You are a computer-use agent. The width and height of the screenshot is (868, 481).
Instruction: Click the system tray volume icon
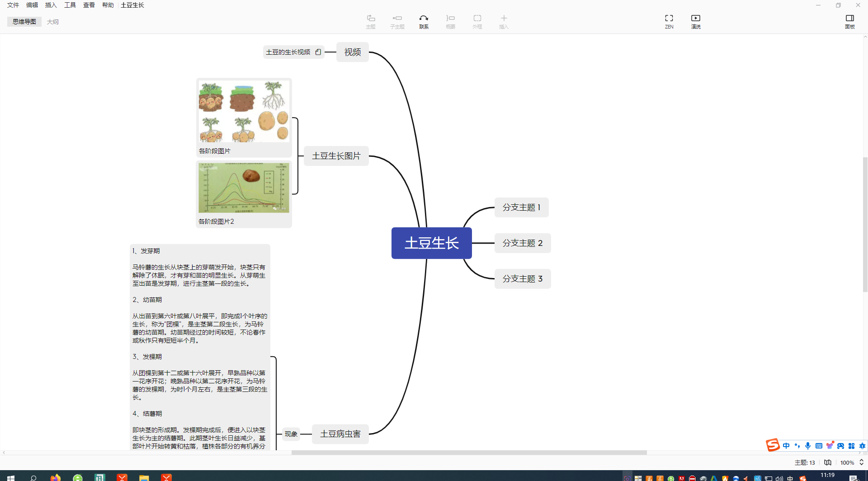point(779,478)
